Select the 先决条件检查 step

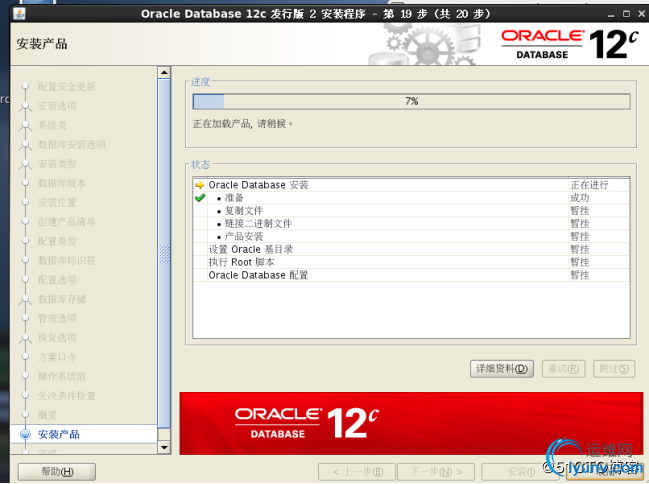tap(67, 396)
